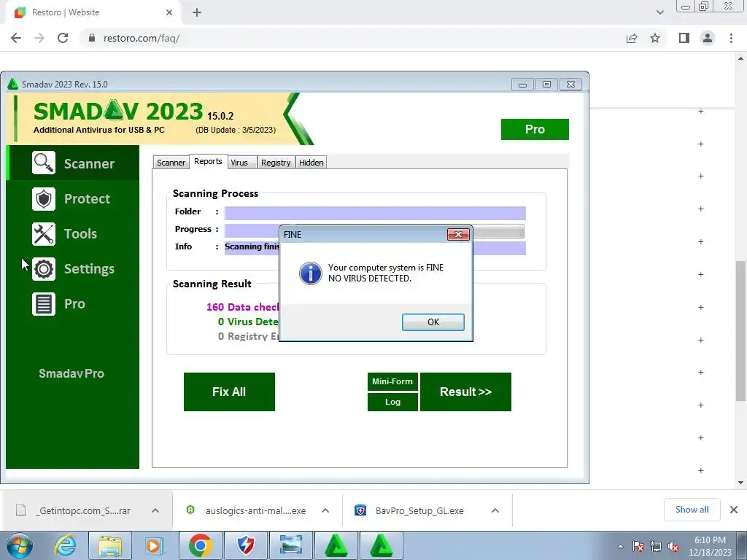Open the media player taskbar icon
The width and height of the screenshot is (747, 560).
(x=154, y=545)
